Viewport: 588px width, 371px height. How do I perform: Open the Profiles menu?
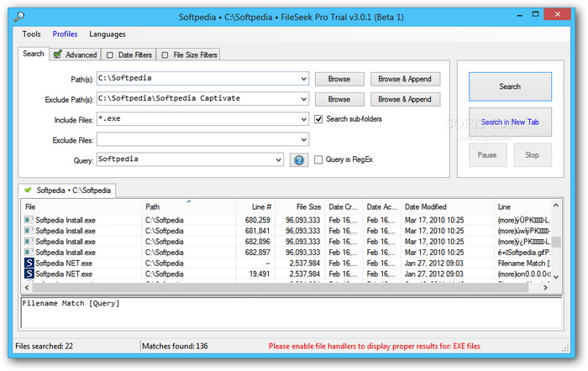click(65, 34)
